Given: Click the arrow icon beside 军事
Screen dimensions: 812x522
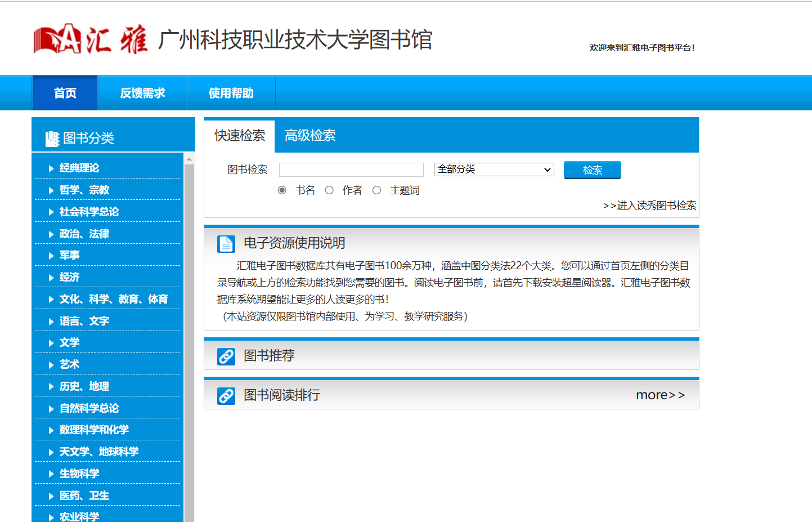Looking at the screenshot, I should click(51, 256).
